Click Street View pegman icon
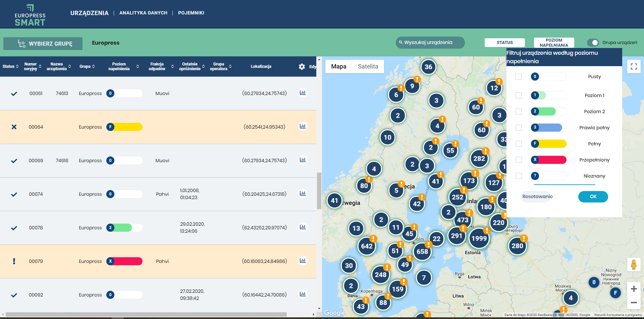 [x=634, y=265]
